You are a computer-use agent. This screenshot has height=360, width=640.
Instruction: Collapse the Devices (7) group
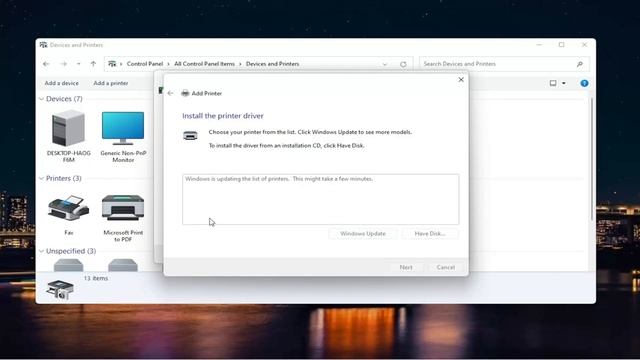(41, 99)
